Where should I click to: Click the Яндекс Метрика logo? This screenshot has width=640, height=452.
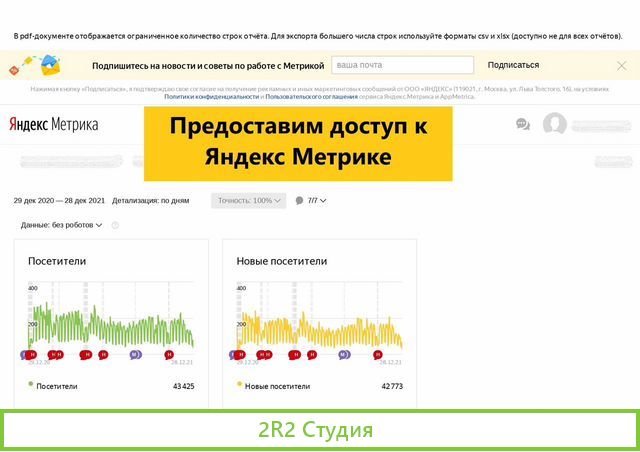[53, 125]
